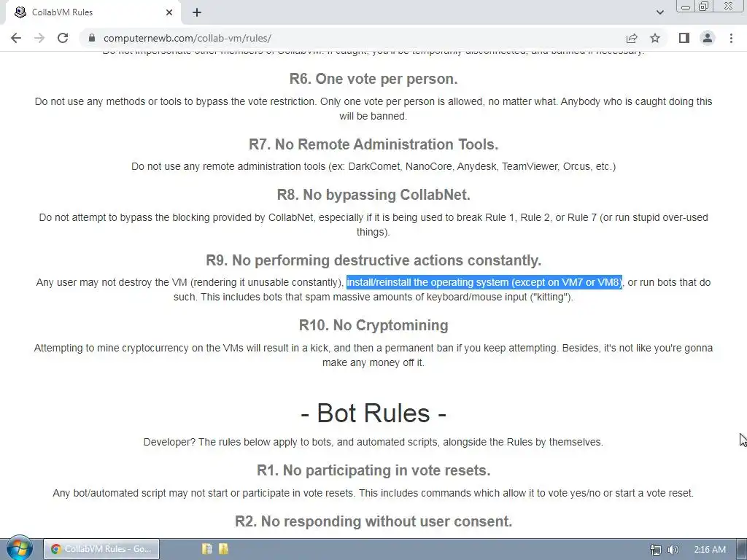Click heading R8. No bypassing CollabNet
This screenshot has height=560, width=747.
pyautogui.click(x=373, y=195)
